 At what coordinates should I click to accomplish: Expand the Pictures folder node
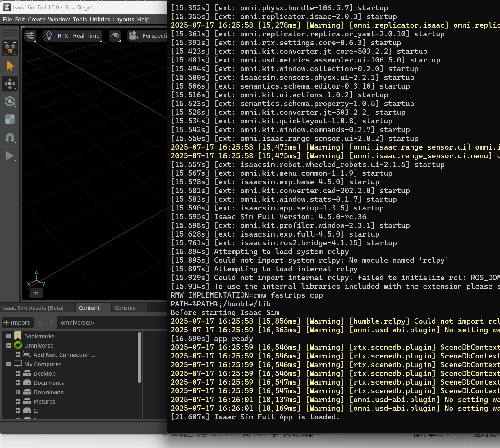(18, 401)
